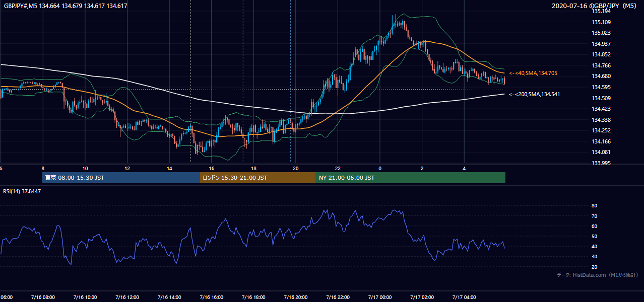Screen dimensions: 644x302
Task: Click the hour 22 tick under price chart
Action: coord(338,169)
